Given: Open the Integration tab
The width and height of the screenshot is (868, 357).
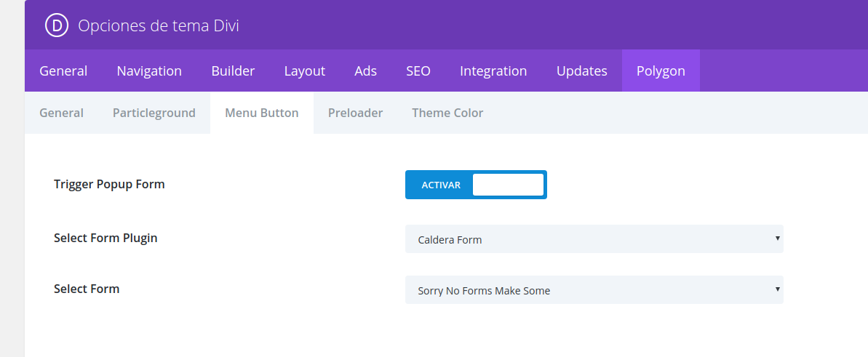Looking at the screenshot, I should coord(493,71).
